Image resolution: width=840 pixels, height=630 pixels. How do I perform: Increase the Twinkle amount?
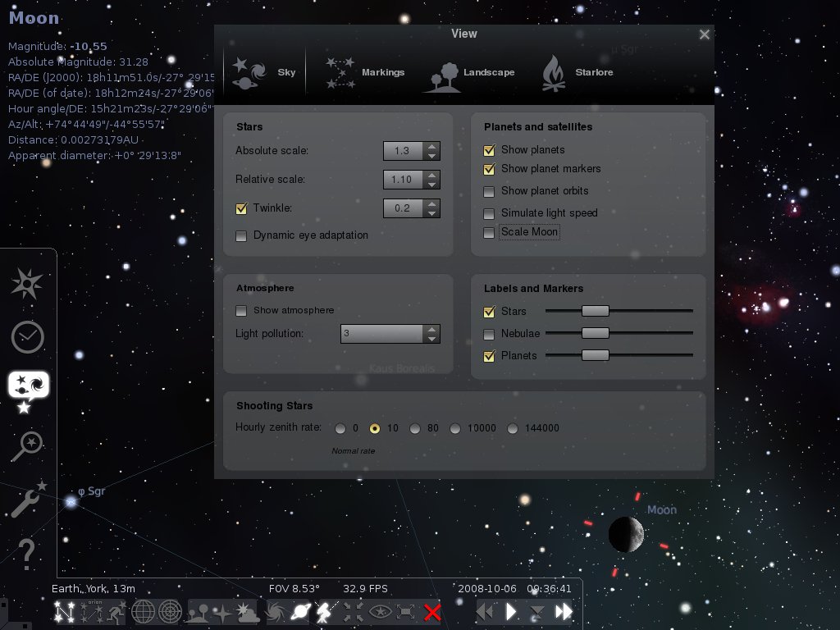432,203
